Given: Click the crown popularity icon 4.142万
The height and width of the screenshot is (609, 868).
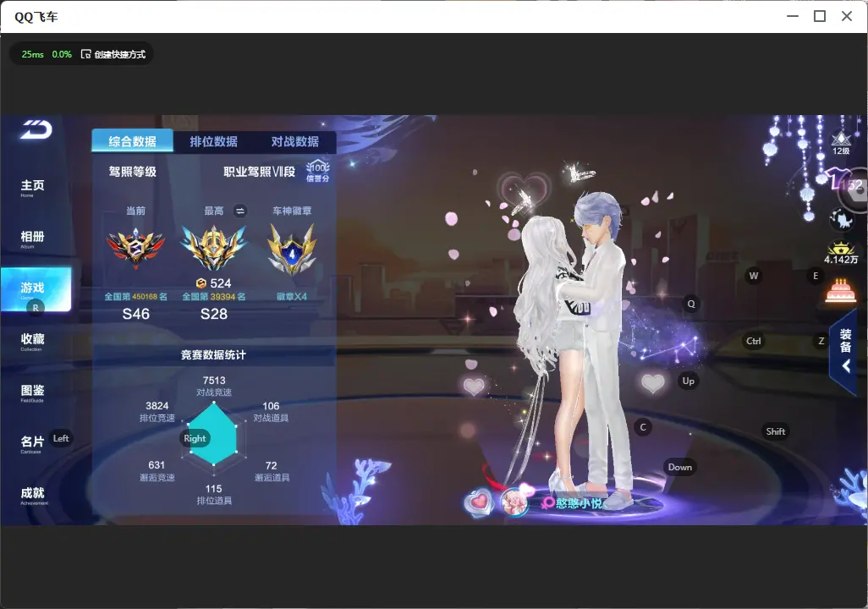Looking at the screenshot, I should click(x=841, y=253).
